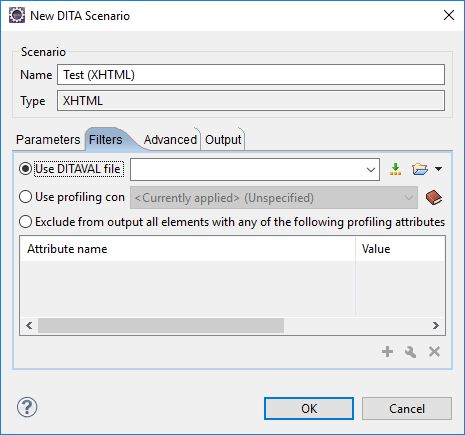Viewport: 465px width, 435px height.
Task: Select the Use DITAVAL file radio button
Action: point(26,169)
